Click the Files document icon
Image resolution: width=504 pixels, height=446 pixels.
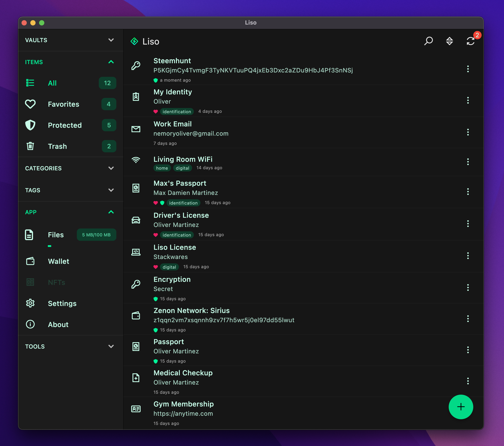pos(29,235)
